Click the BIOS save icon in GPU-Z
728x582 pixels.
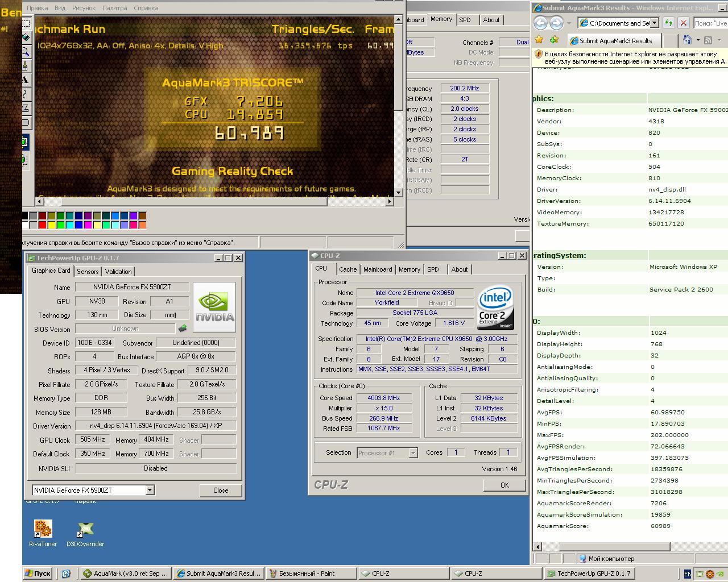(183, 329)
